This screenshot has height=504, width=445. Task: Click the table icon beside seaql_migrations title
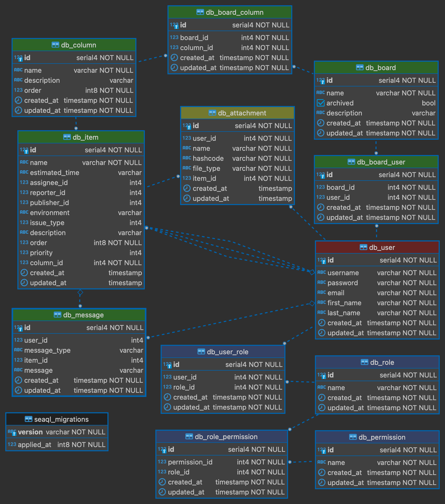(28, 419)
